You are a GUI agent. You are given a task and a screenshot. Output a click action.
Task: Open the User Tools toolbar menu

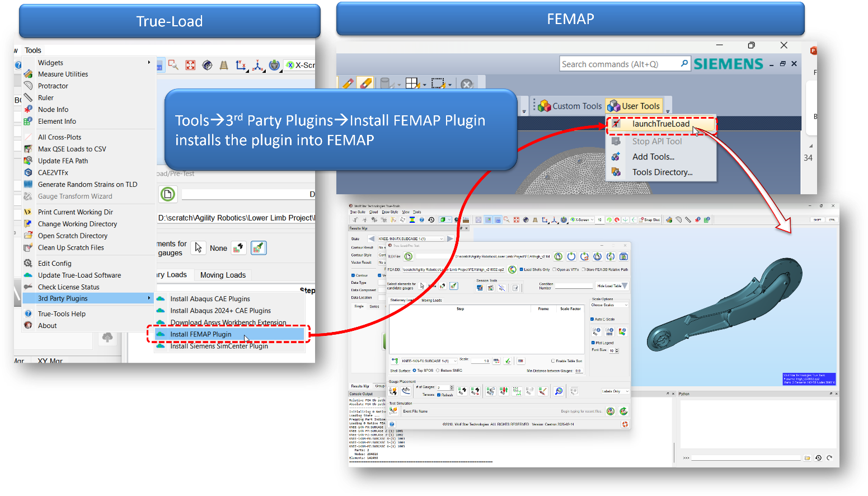point(635,106)
